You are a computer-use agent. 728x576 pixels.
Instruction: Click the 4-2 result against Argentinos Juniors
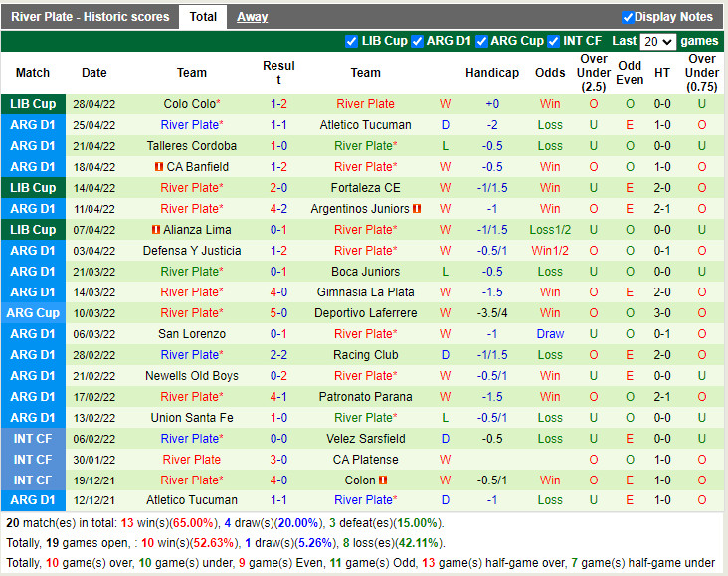tap(278, 209)
